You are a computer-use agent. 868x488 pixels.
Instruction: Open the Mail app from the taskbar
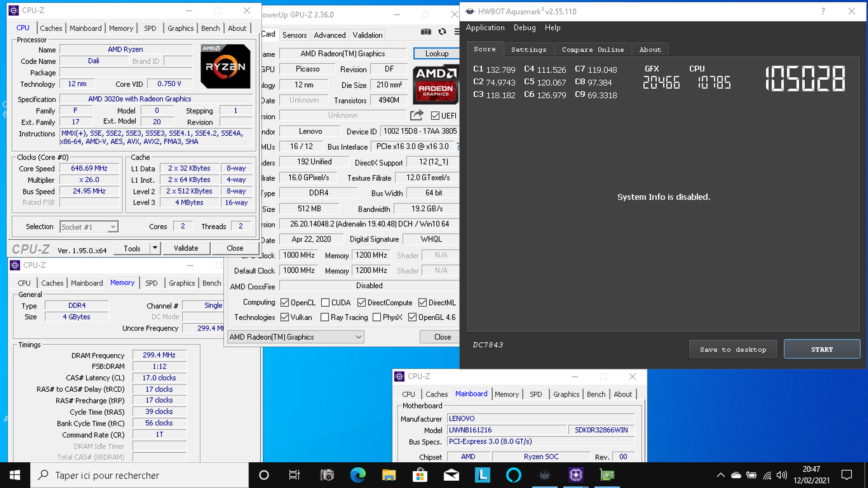pyautogui.click(x=451, y=475)
